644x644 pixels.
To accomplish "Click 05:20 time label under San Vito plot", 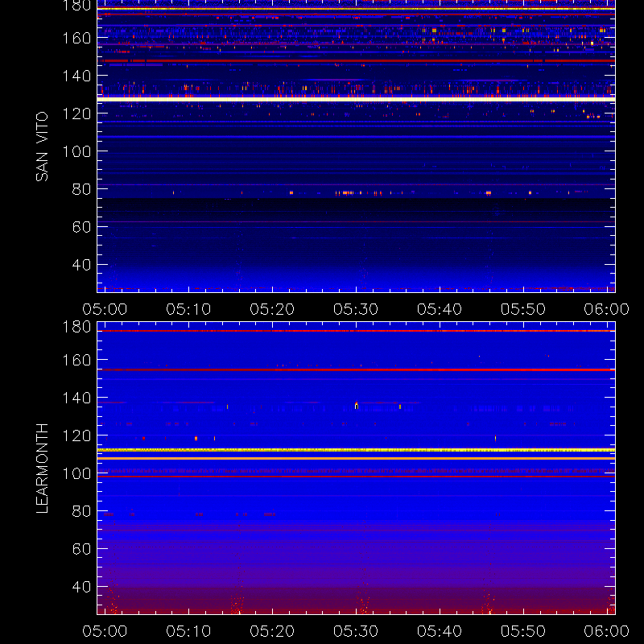I will (272, 309).
